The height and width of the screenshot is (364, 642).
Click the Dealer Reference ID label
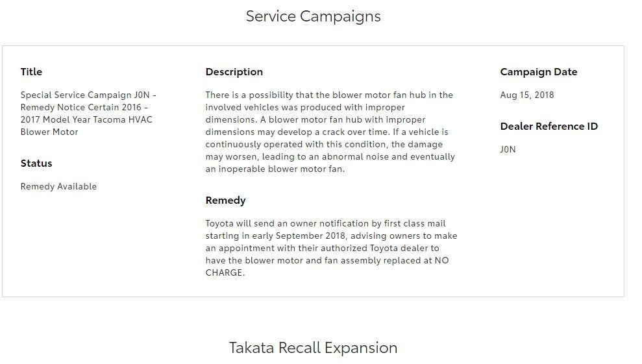coord(549,126)
